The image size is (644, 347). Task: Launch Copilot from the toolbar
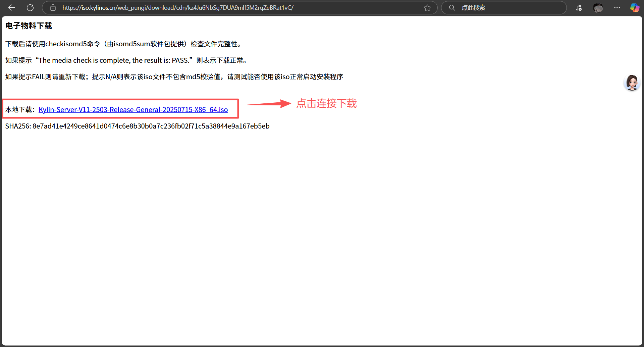click(x=635, y=7)
